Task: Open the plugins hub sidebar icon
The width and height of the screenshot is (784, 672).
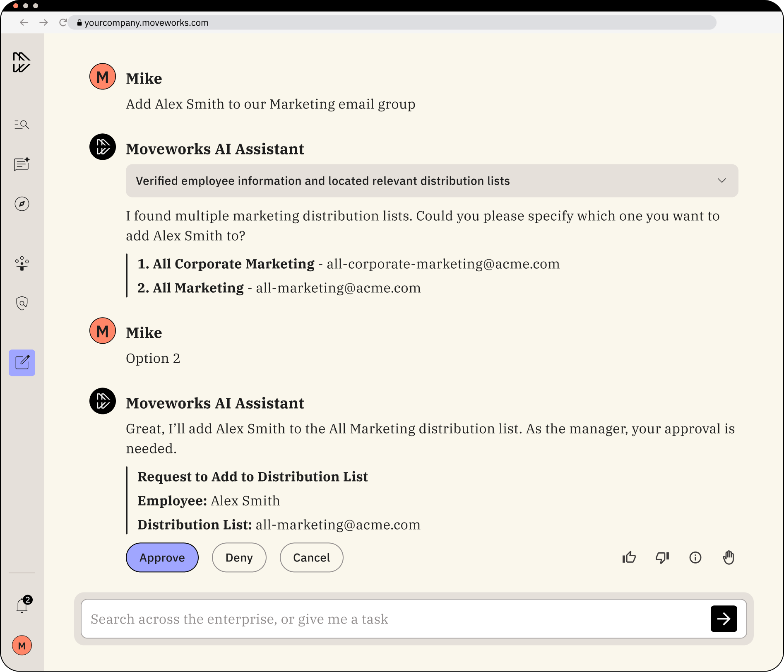Action: click(22, 263)
